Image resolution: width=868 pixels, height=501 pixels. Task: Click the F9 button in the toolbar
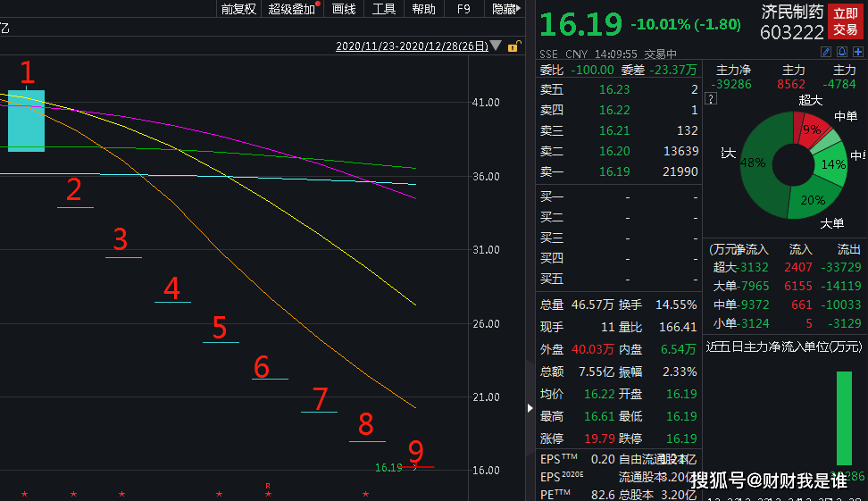[463, 9]
